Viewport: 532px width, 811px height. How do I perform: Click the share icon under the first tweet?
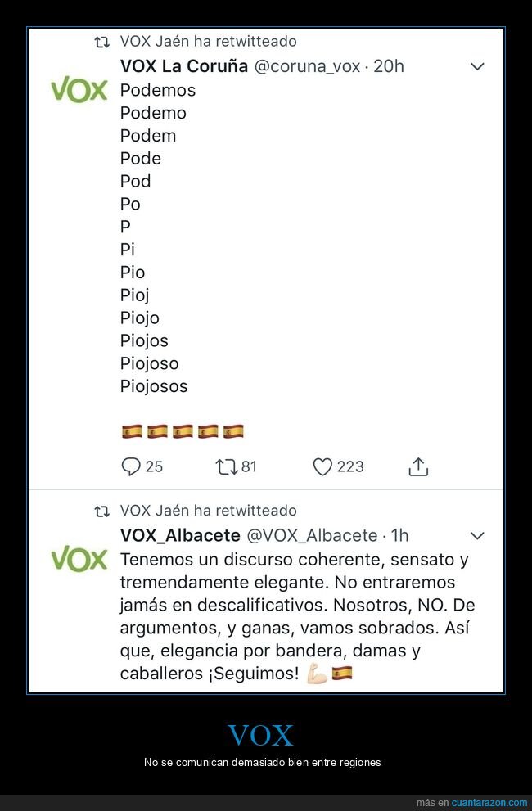click(x=418, y=466)
